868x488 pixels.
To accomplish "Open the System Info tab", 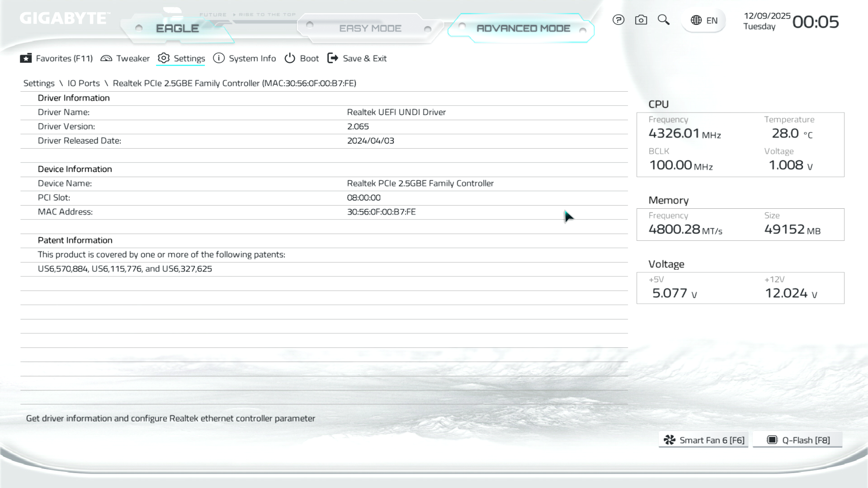I will tap(252, 58).
